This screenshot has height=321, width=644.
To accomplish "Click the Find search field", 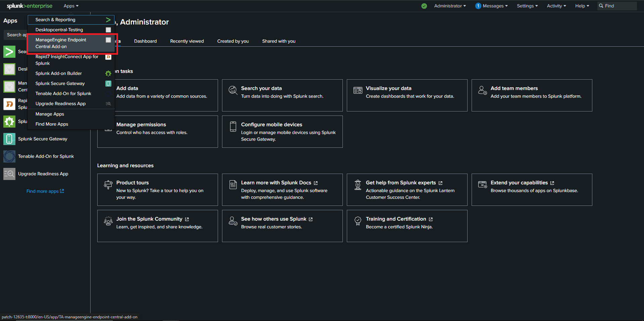I will pyautogui.click(x=619, y=6).
